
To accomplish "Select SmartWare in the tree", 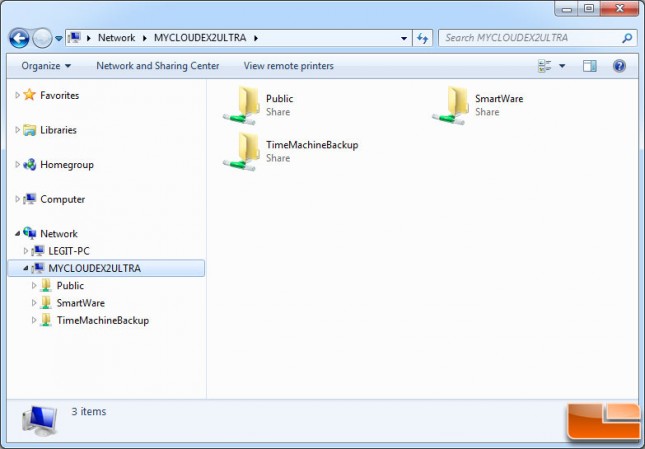I will point(81,303).
